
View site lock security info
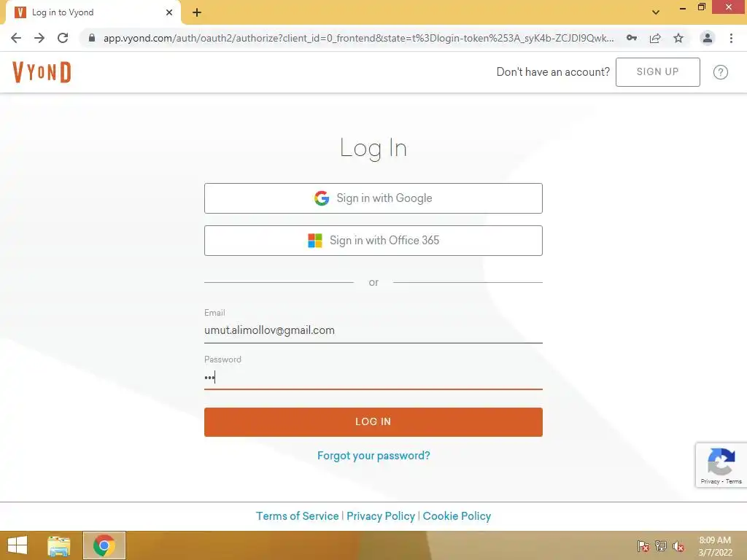tap(92, 38)
